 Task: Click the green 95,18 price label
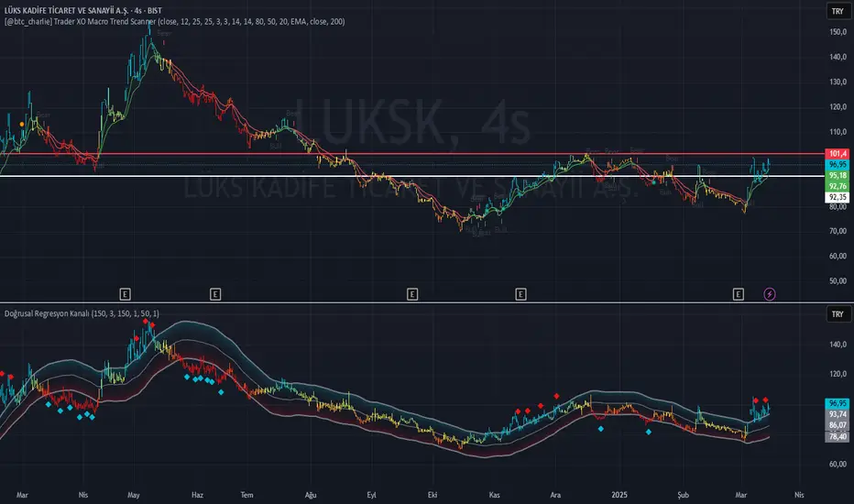pos(838,175)
